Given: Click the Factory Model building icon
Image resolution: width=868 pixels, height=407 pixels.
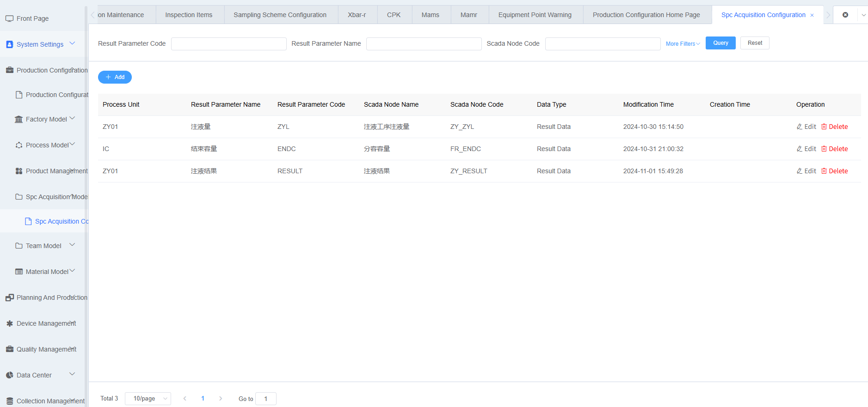Looking at the screenshot, I should (x=18, y=119).
